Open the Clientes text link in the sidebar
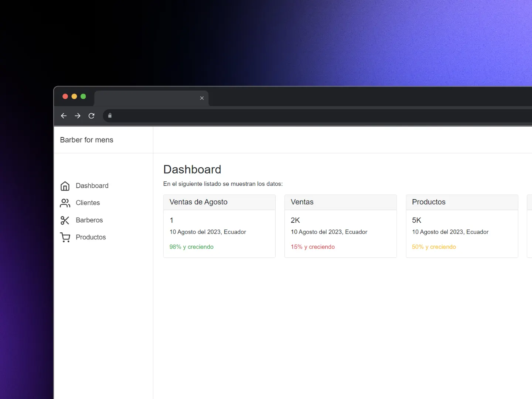532x399 pixels. coord(88,203)
